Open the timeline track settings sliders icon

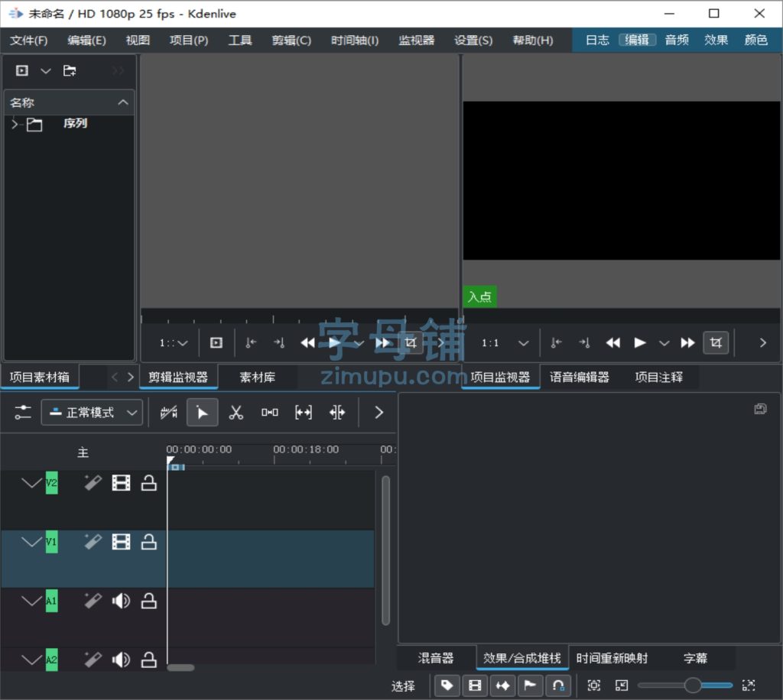(22, 413)
